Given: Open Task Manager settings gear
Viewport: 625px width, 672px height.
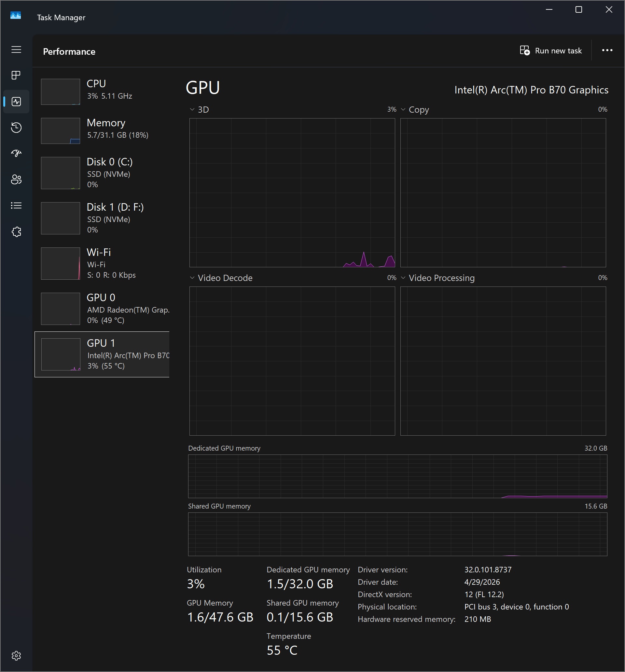Looking at the screenshot, I should (16, 656).
